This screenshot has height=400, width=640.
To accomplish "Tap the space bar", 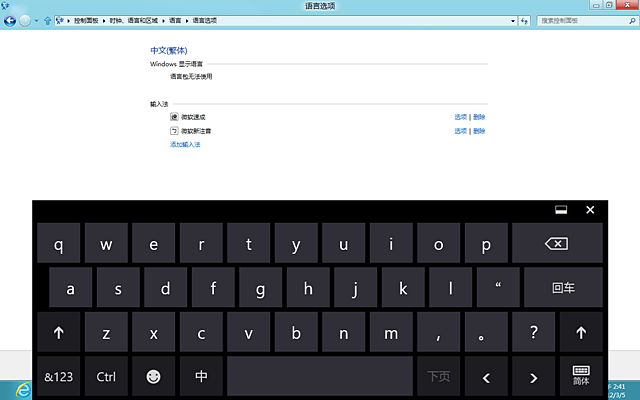I will (320, 376).
